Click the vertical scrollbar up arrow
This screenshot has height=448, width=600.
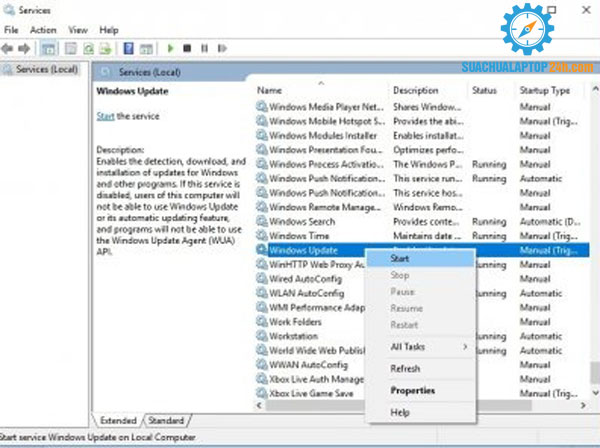click(595, 89)
